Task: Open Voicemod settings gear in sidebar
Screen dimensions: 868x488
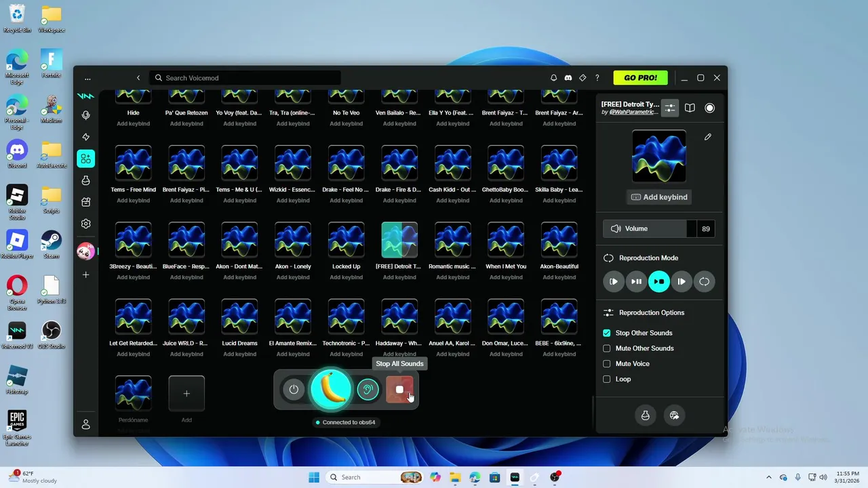Action: (x=85, y=224)
